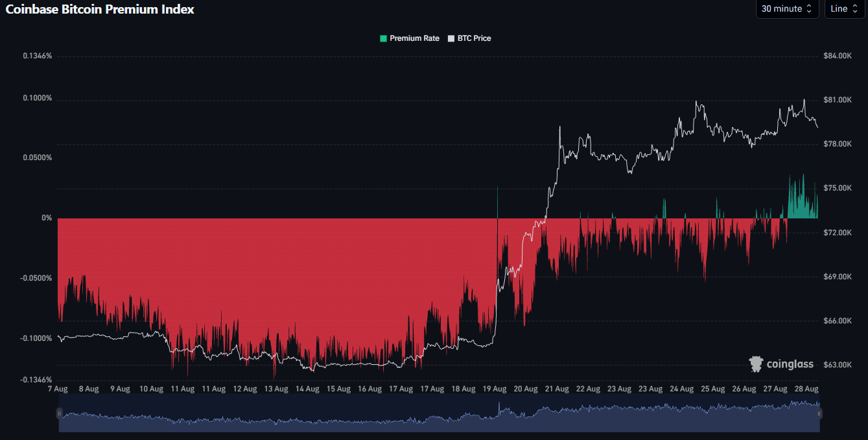This screenshot has width=868, height=440.
Task: Grab the left handle of the range slider
Action: tap(59, 413)
